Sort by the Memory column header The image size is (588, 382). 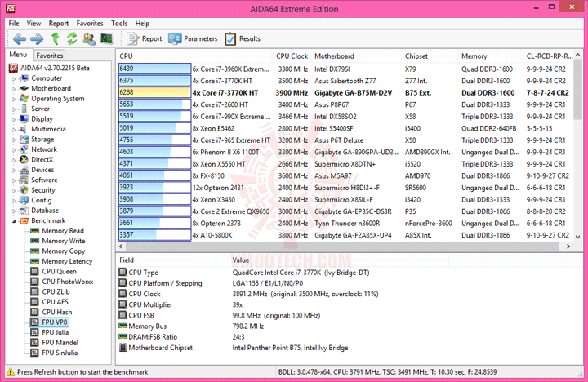click(x=491, y=56)
